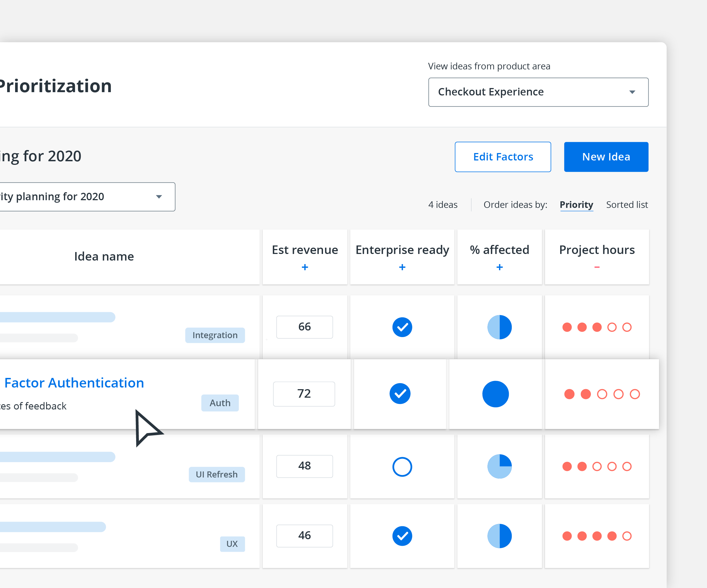Select the feedback subtitle in Auth row
The height and width of the screenshot is (588, 707).
(x=33, y=406)
